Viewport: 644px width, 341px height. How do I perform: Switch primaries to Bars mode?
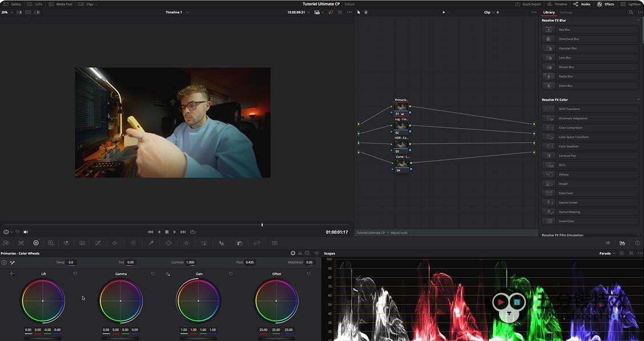pos(300,254)
